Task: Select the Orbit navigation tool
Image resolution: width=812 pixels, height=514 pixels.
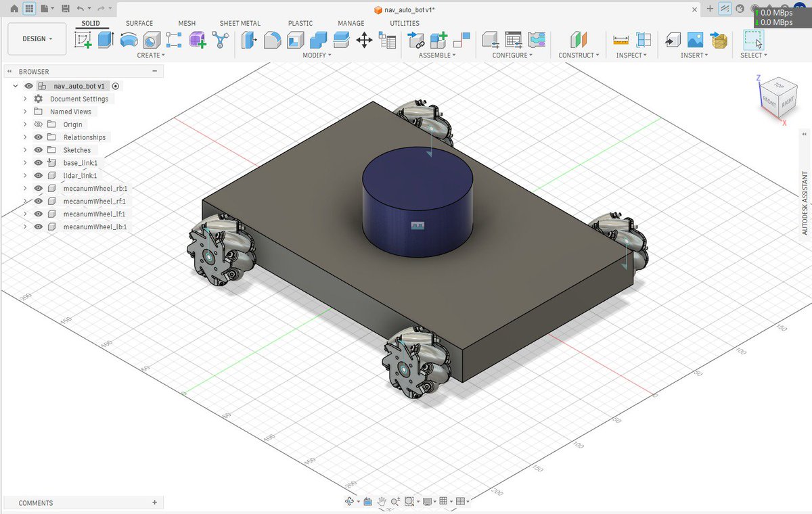Action: coord(350,501)
